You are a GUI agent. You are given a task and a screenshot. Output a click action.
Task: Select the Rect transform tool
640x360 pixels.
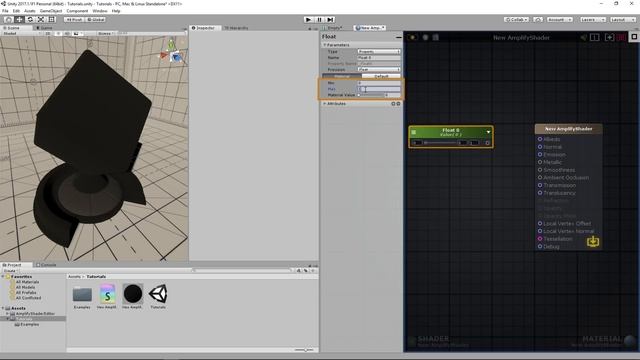click(x=51, y=20)
